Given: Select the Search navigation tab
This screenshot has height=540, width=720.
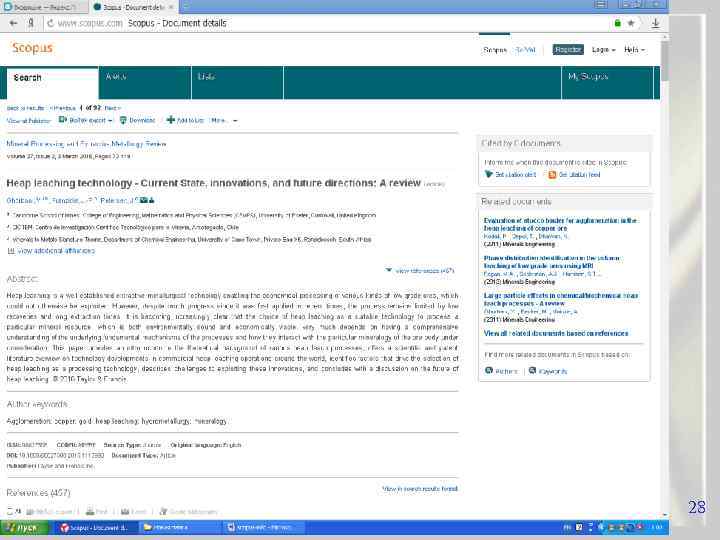Looking at the screenshot, I should click(52, 83).
